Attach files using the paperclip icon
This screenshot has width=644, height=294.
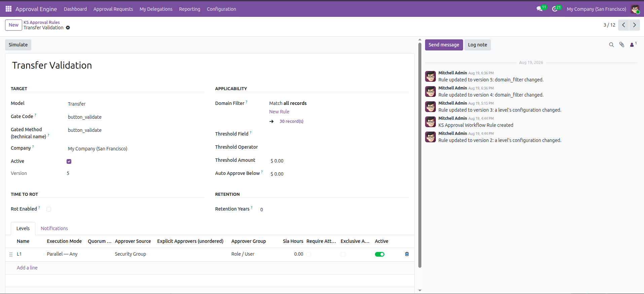[622, 45]
